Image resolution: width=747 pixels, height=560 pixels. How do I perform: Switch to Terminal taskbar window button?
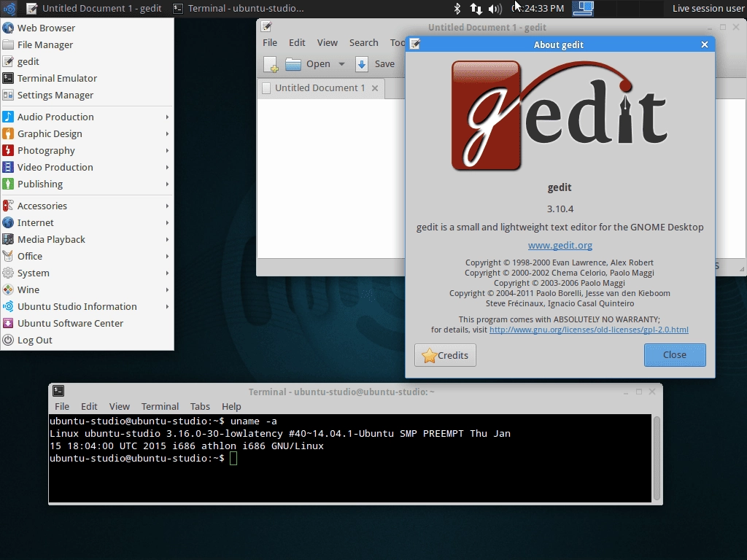238,8
